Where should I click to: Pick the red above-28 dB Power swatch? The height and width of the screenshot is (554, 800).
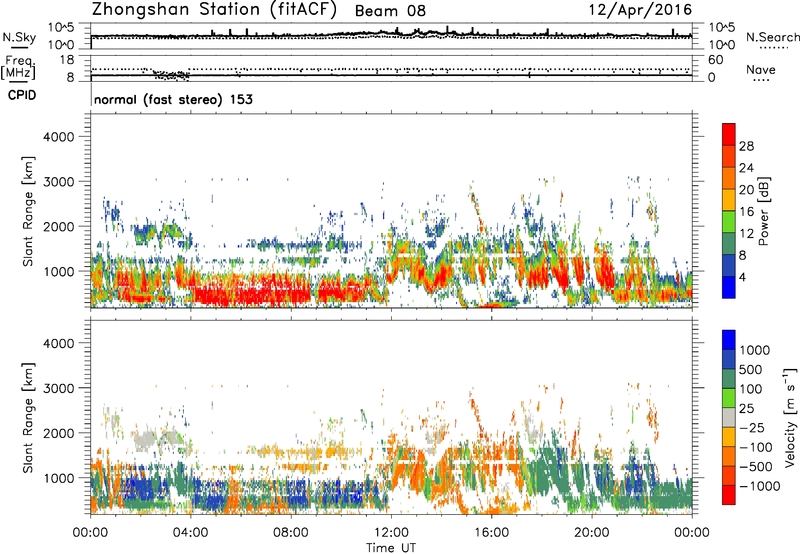(x=729, y=134)
